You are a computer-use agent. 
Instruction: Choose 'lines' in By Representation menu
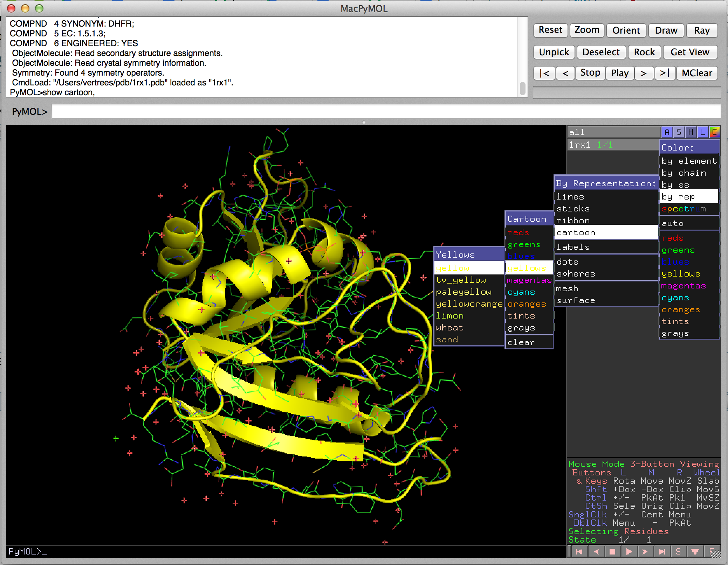tap(606, 197)
